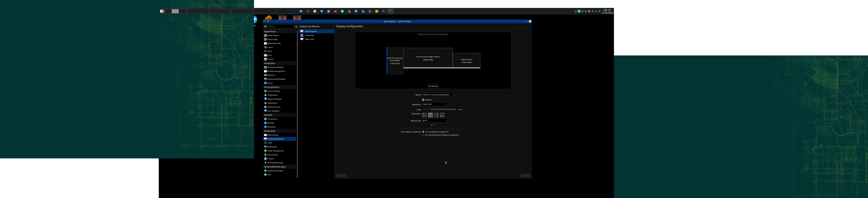This screenshot has width=868, height=198.
Task: Open Network Settings entry in the sidebar
Action: tap(279, 123)
